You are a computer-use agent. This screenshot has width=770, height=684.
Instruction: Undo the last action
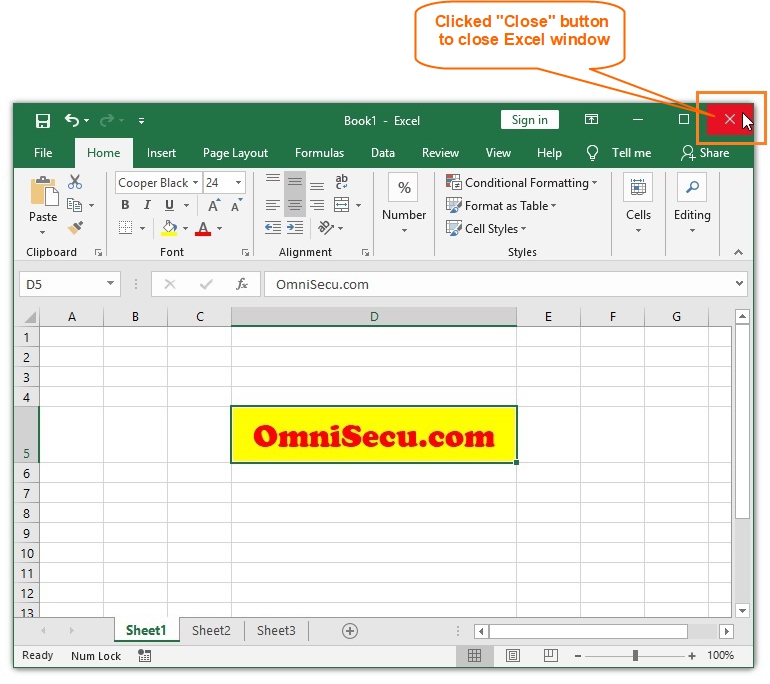(x=72, y=120)
